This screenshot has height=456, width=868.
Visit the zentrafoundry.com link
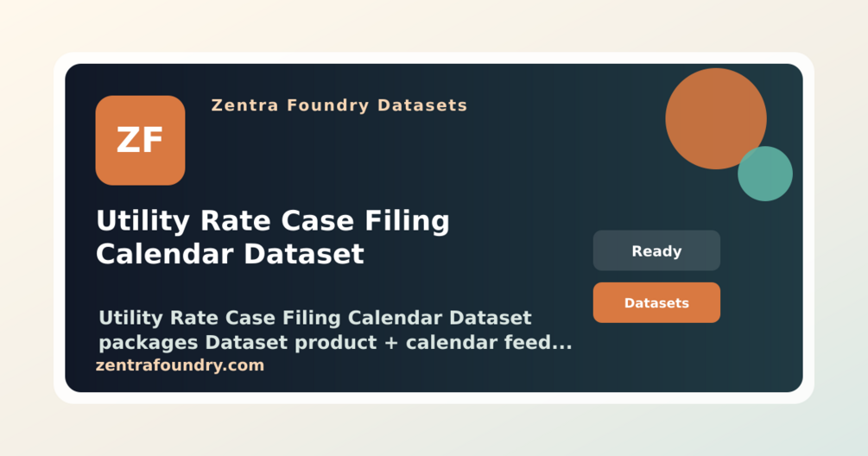[180, 366]
